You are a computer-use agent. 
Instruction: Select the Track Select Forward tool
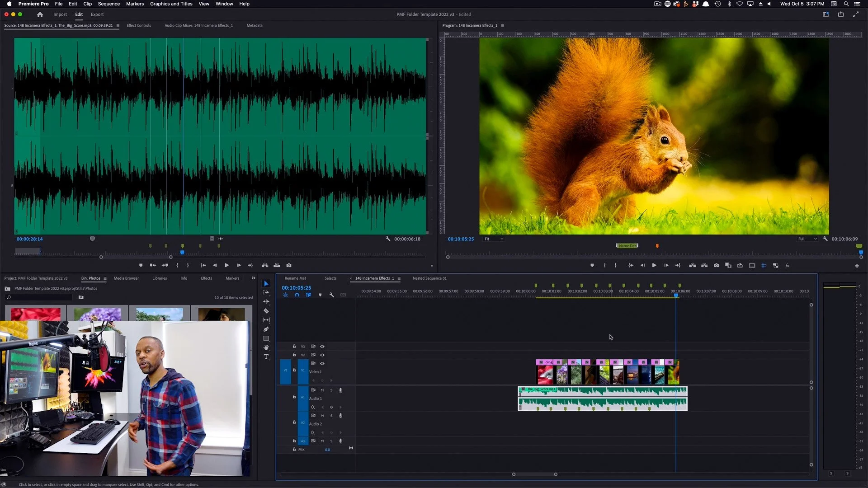tap(266, 292)
